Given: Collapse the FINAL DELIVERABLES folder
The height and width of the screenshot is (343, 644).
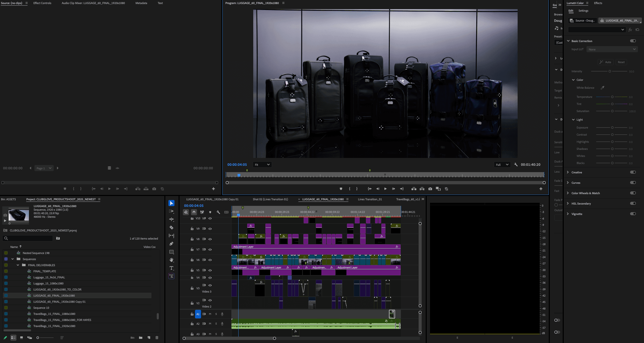Looking at the screenshot, I should [x=18, y=265].
